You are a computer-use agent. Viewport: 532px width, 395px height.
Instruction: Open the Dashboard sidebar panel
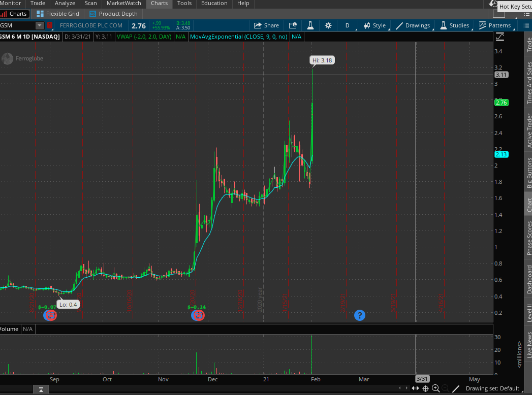point(528,279)
